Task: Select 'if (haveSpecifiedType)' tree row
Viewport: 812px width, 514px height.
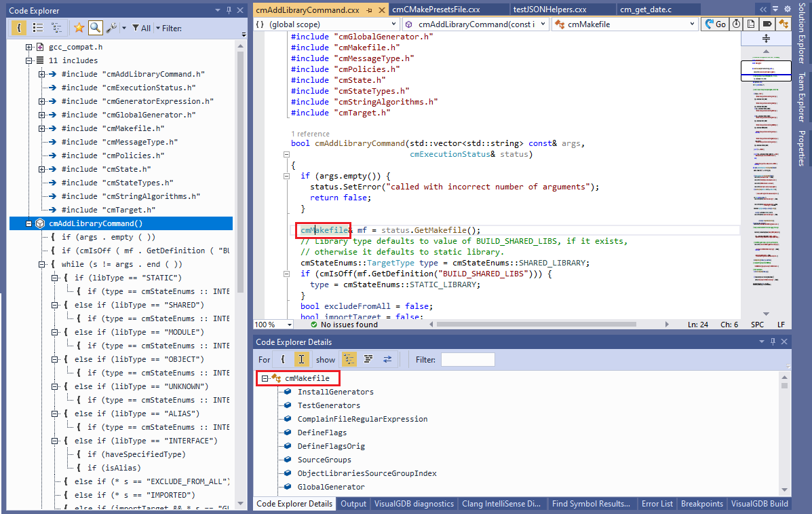Action: (136, 454)
